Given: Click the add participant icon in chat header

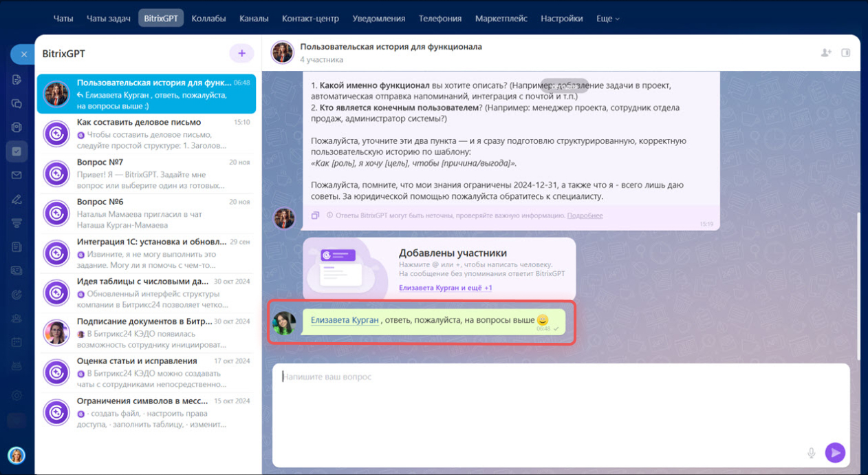Looking at the screenshot, I should coord(826,52).
